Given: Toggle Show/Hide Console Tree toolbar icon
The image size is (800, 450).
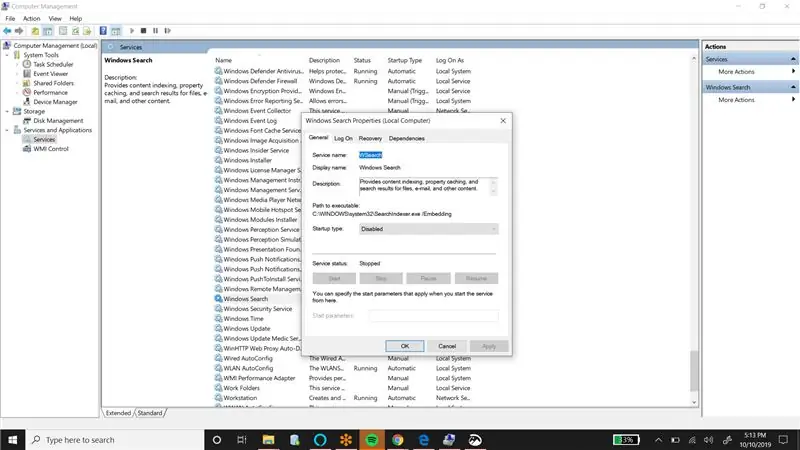Looking at the screenshot, I should 48,31.
